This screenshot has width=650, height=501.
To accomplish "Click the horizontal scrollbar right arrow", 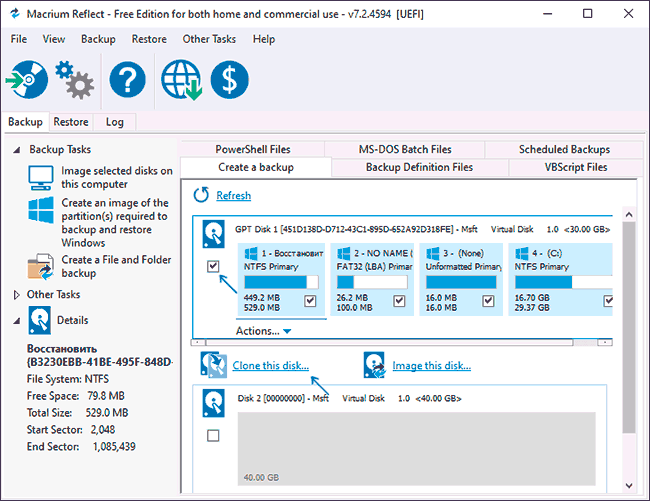I will [605, 342].
